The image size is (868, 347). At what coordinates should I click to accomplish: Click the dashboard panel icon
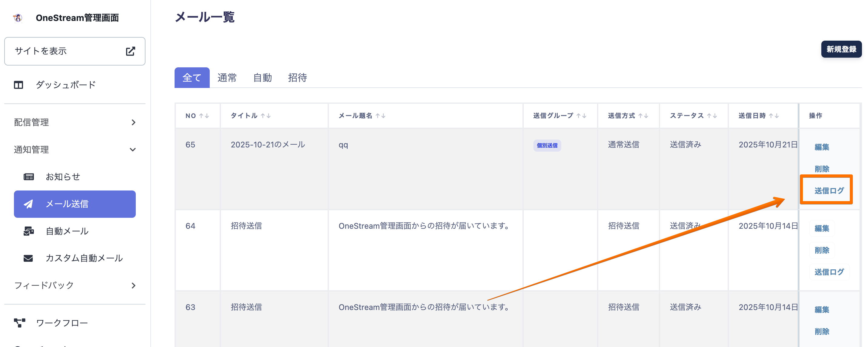click(x=18, y=85)
